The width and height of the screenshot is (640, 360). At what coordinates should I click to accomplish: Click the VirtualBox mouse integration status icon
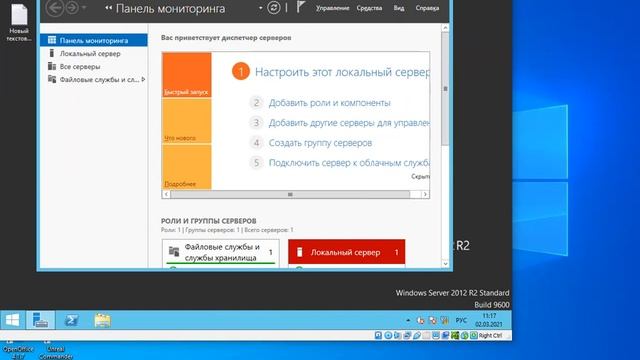[464, 336]
